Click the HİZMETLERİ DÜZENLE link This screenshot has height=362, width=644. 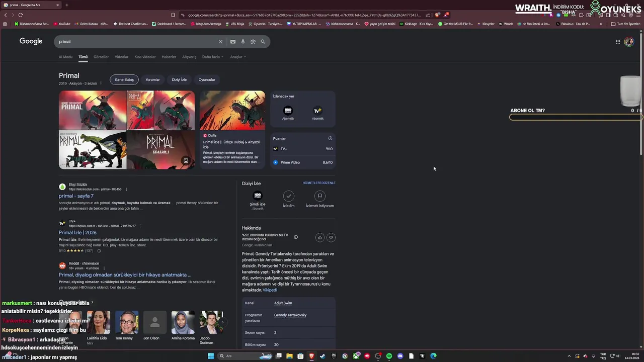tap(319, 183)
